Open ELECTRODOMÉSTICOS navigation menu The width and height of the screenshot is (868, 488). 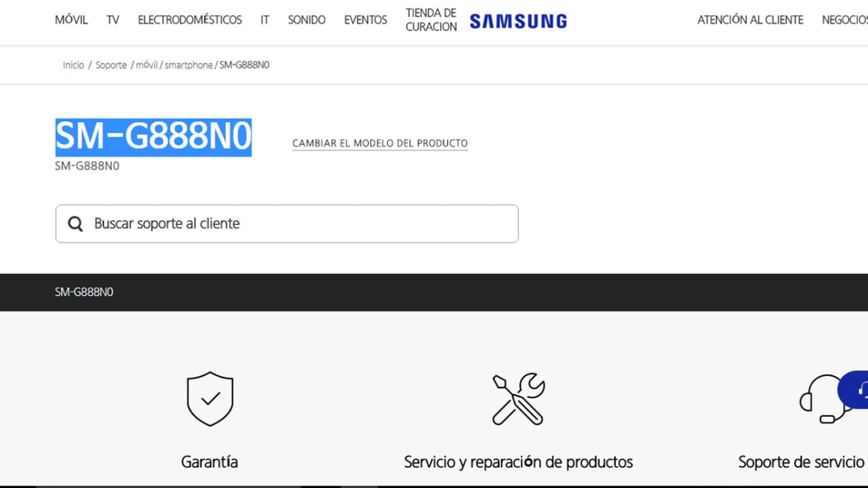[190, 20]
